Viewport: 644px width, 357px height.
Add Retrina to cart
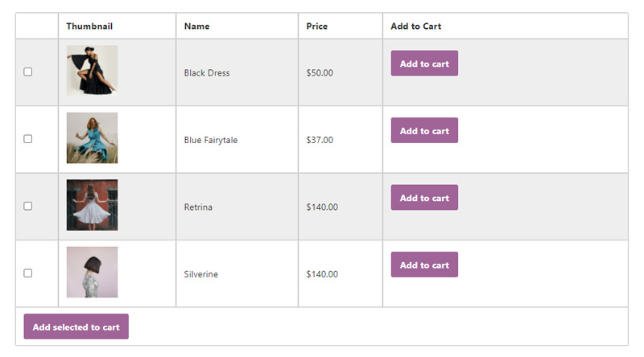point(424,197)
